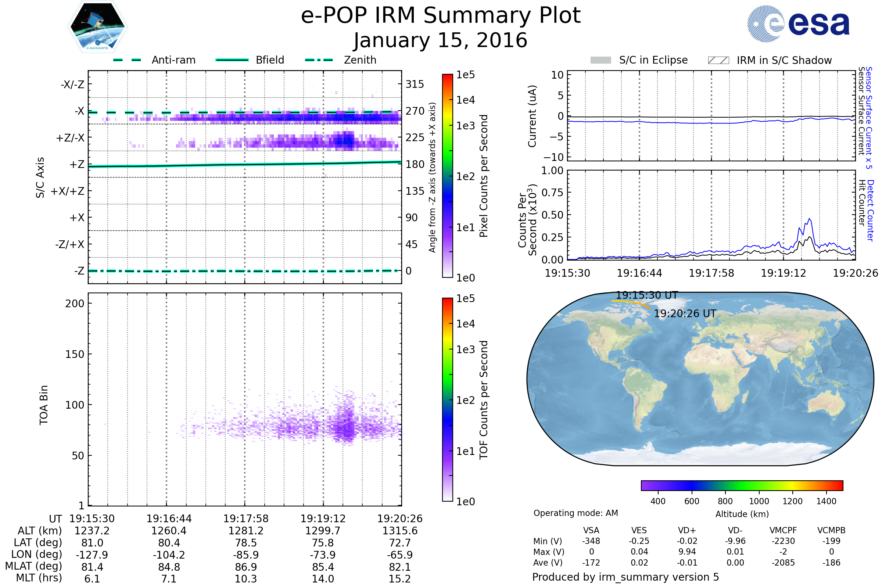Click the Pixel Counts per Second colorbar
Viewport: 882px width, 588px height.
click(x=447, y=176)
